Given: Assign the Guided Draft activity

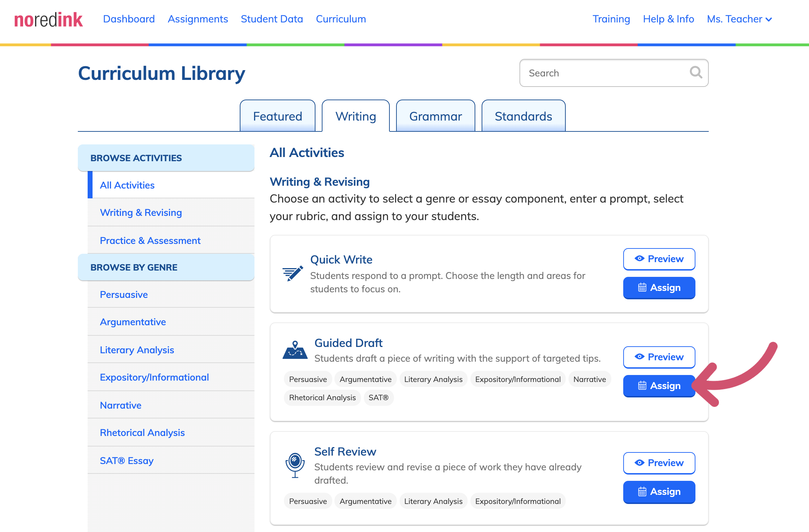Looking at the screenshot, I should (659, 386).
